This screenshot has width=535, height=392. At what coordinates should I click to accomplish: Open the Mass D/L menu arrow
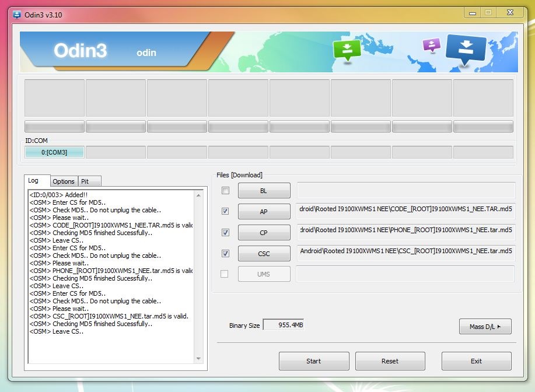point(485,327)
